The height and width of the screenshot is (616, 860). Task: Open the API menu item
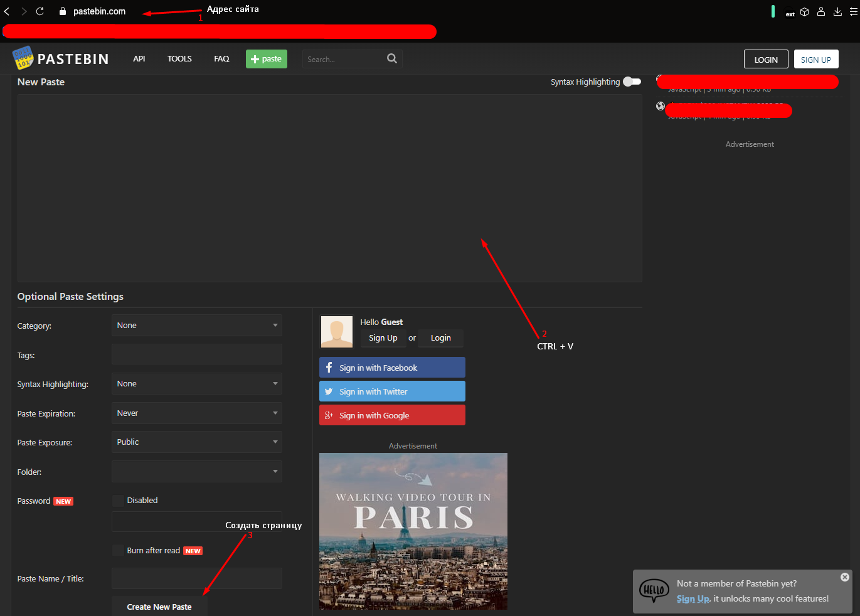pyautogui.click(x=139, y=59)
